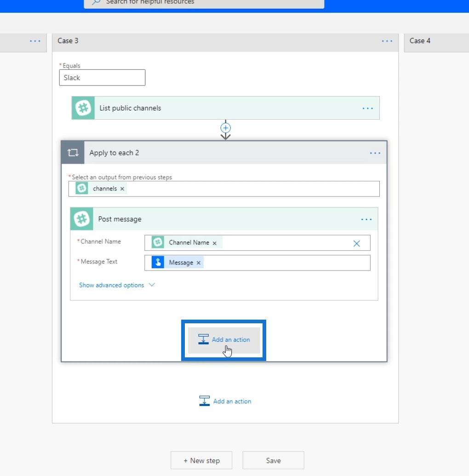
Task: Click Add an action below the loop in Case 3
Action: tap(225, 401)
